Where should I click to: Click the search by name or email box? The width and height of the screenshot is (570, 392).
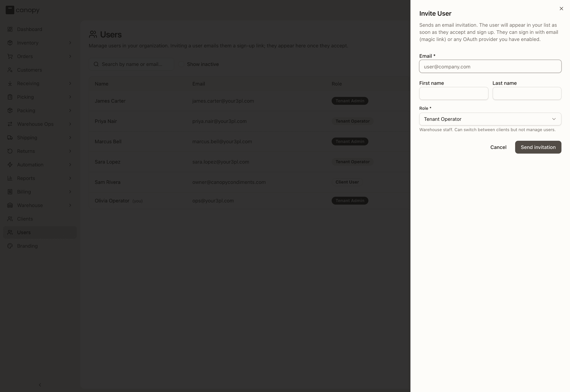[x=131, y=64]
